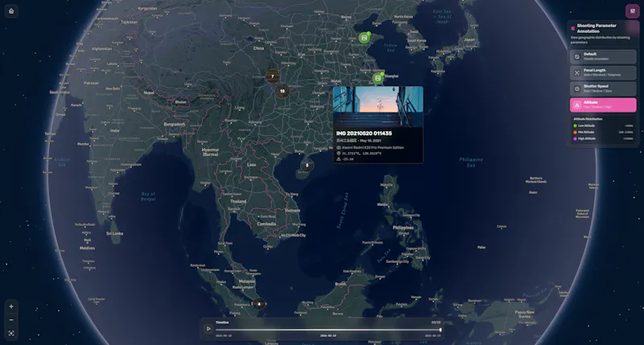Select the Shutter Speed annotation option
This screenshot has height=345, width=644.
click(x=603, y=88)
